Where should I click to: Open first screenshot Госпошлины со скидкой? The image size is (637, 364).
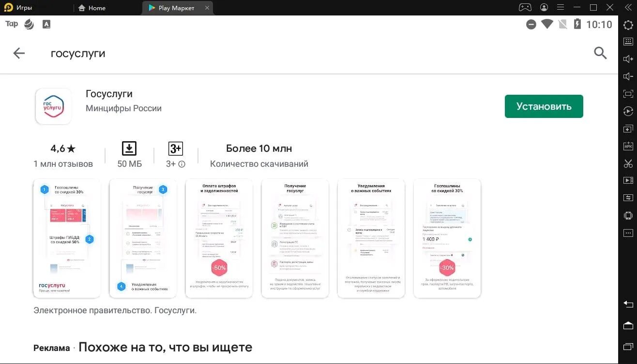pyautogui.click(x=67, y=238)
